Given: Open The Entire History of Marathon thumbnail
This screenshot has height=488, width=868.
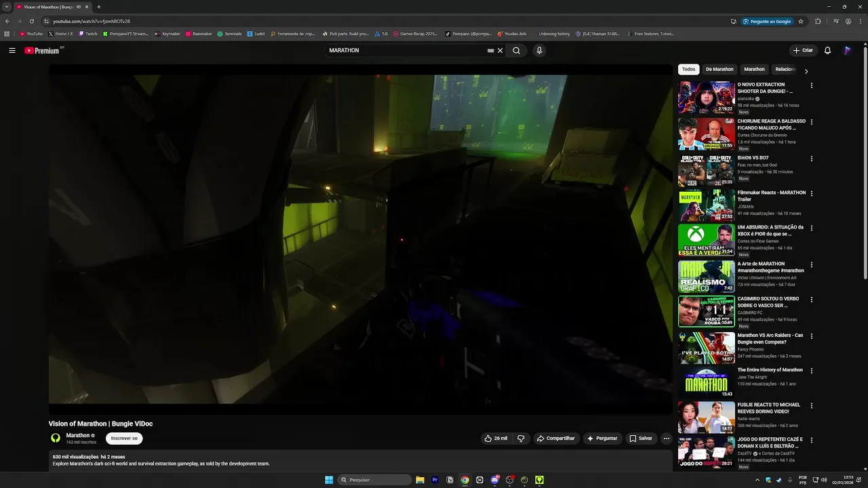Looking at the screenshot, I should pyautogui.click(x=706, y=382).
